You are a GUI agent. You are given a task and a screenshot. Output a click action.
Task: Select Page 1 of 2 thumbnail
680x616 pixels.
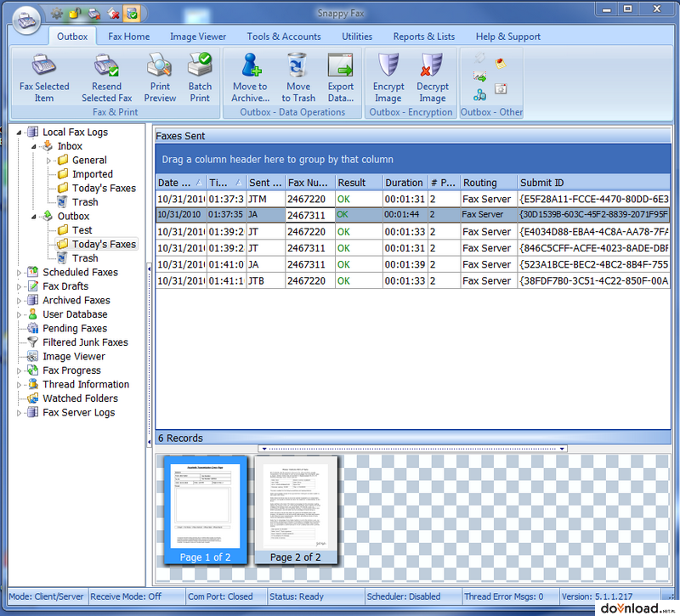[205, 510]
